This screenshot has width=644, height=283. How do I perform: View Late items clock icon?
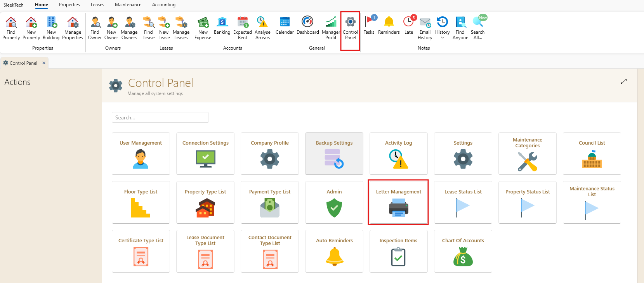pyautogui.click(x=408, y=26)
